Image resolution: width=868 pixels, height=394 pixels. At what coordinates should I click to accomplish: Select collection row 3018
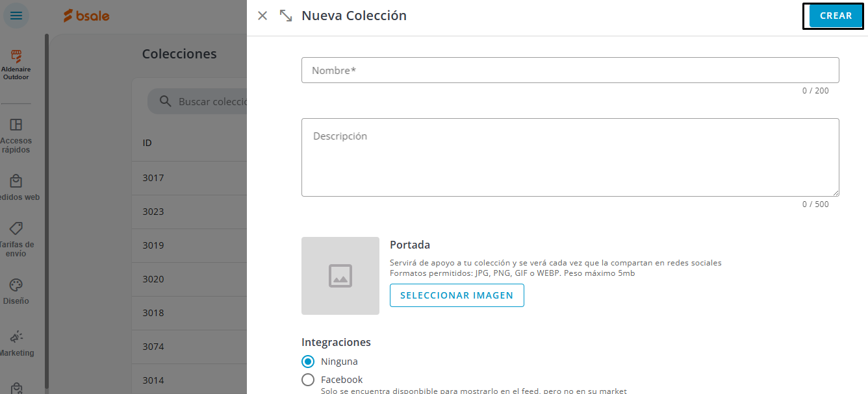click(189, 313)
